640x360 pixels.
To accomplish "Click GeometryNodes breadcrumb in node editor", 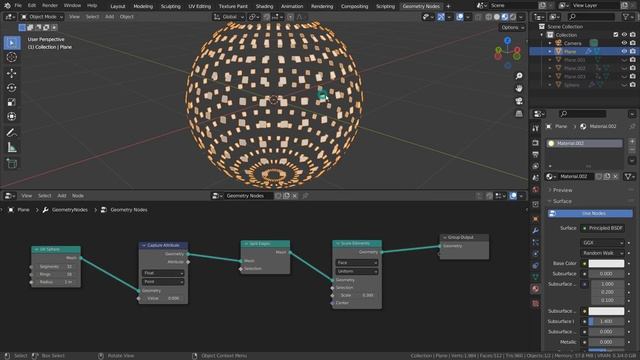I will pos(69,210).
